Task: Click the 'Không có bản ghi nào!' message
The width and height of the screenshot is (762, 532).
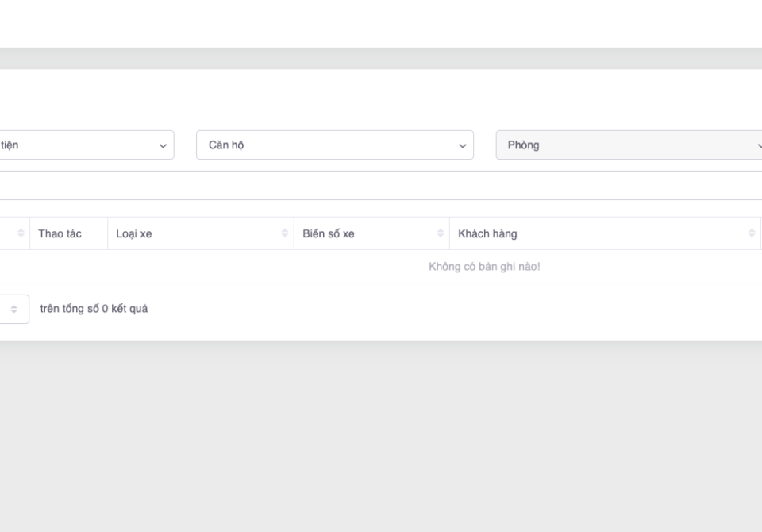Action: click(484, 267)
